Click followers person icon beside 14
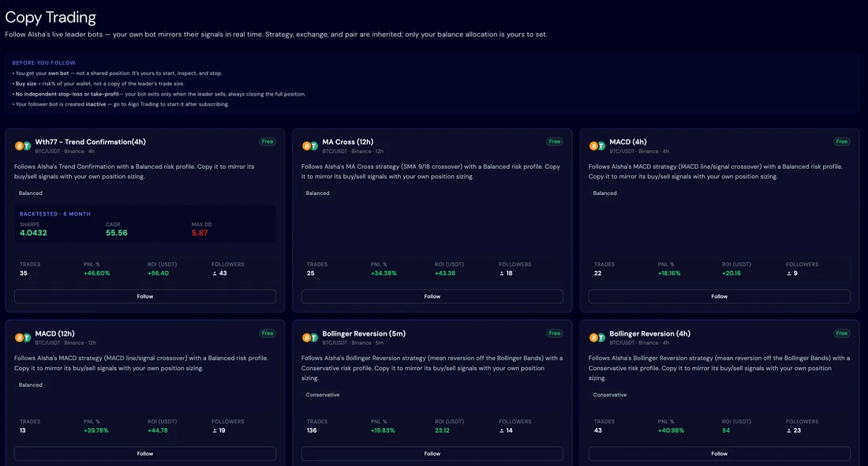This screenshot has height=466, width=868. coord(502,430)
